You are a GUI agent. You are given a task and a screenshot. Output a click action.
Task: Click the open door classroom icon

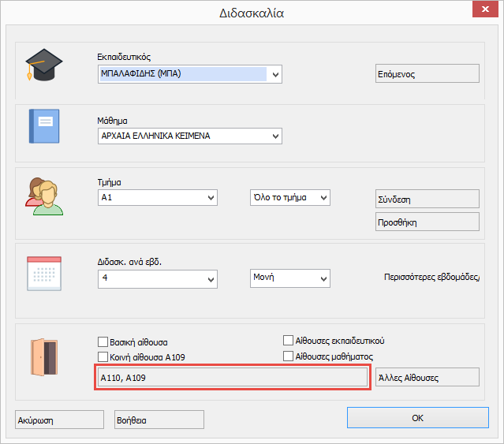[43, 355]
